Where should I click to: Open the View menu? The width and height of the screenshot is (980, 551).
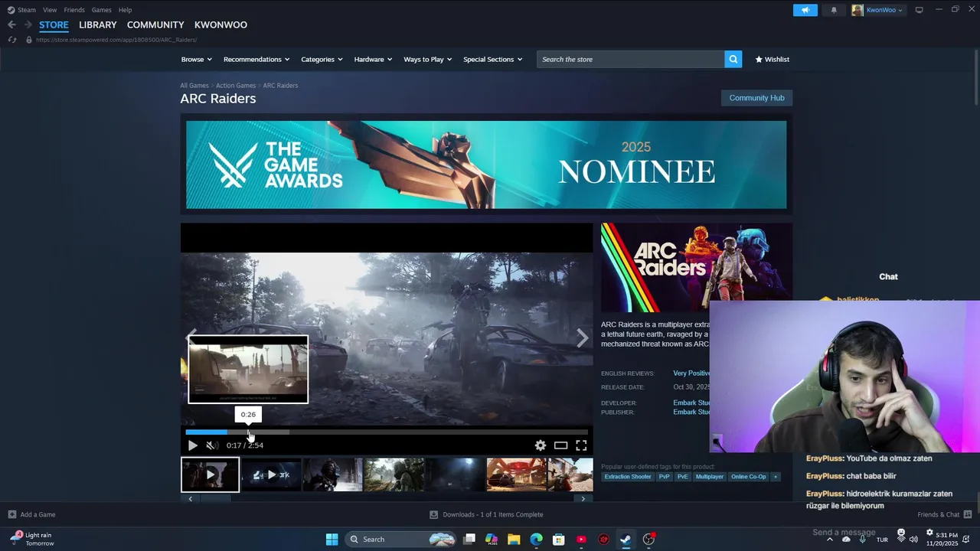tap(50, 10)
